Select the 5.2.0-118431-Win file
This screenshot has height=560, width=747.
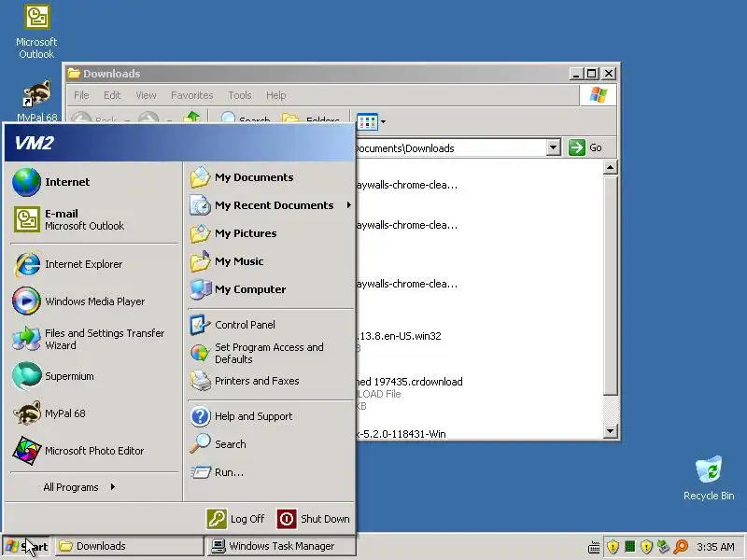[402, 434]
